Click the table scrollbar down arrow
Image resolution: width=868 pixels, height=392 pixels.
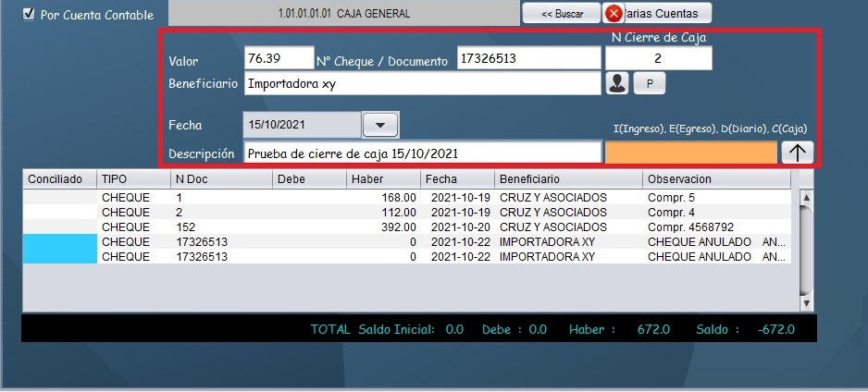805,302
